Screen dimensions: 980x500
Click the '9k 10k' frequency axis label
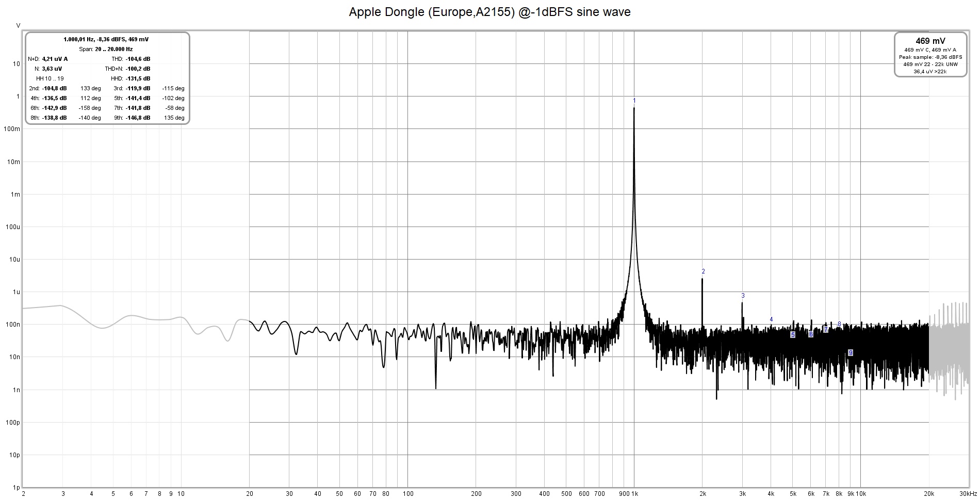tap(857, 494)
